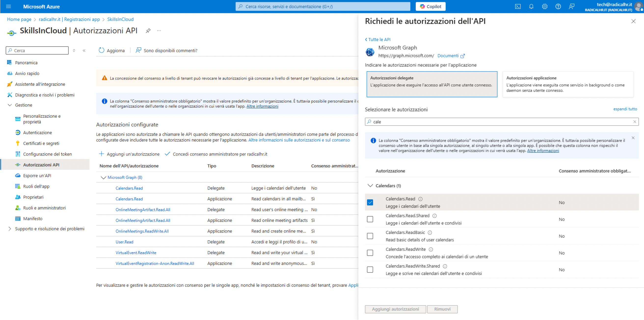Open the Azure portal hamburger menu
This screenshot has width=644, height=320.
pyautogui.click(x=8, y=6)
